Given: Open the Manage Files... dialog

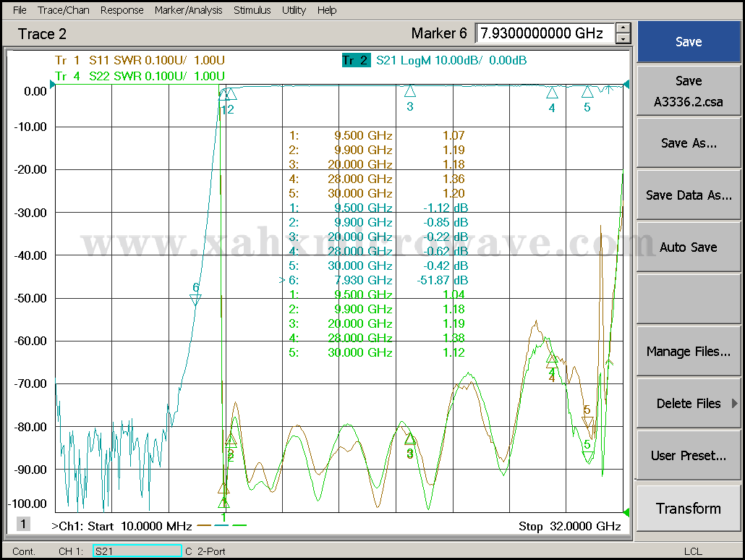Looking at the screenshot, I should [688, 352].
